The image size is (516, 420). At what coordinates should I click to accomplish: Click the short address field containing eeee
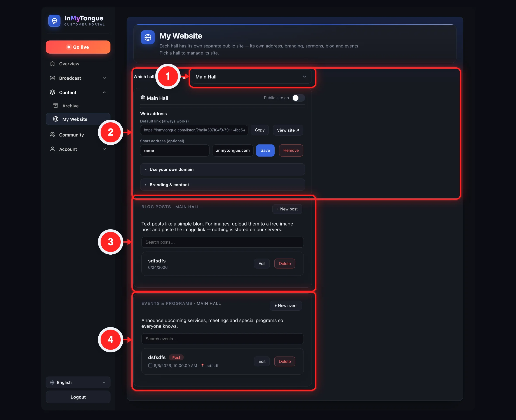pyautogui.click(x=174, y=150)
